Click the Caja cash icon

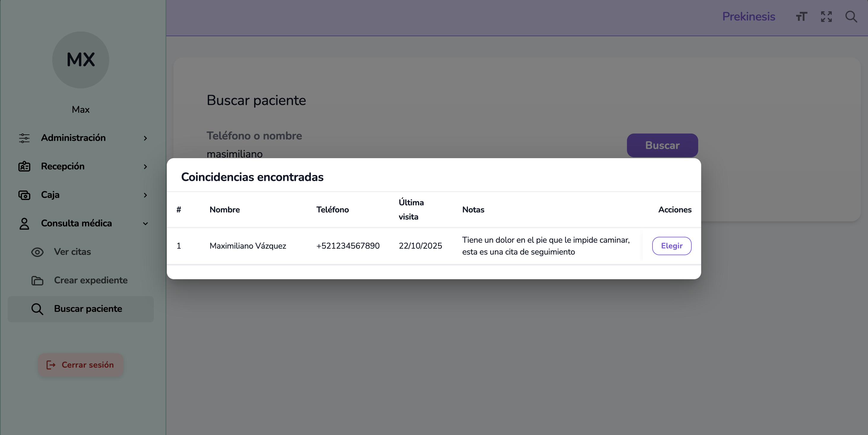(24, 195)
